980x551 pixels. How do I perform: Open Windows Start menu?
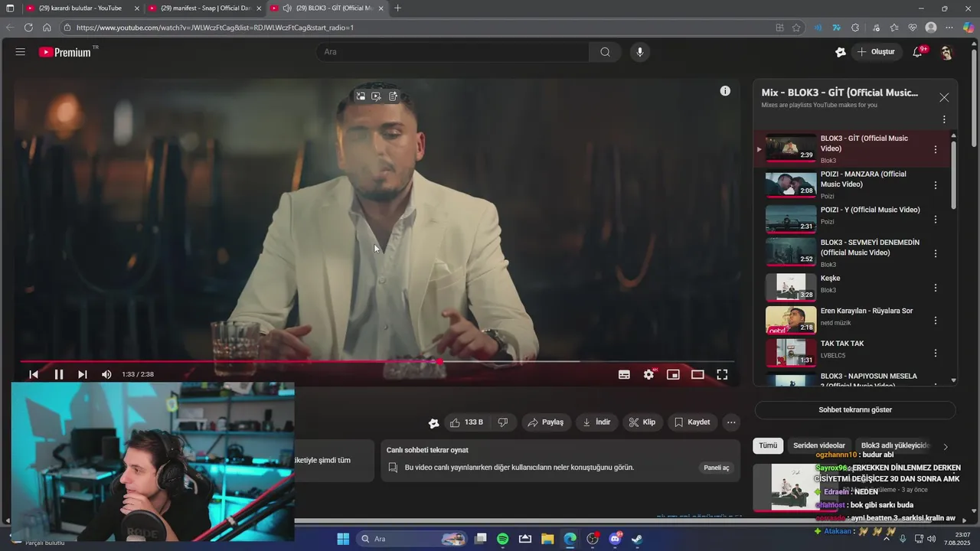click(343, 539)
